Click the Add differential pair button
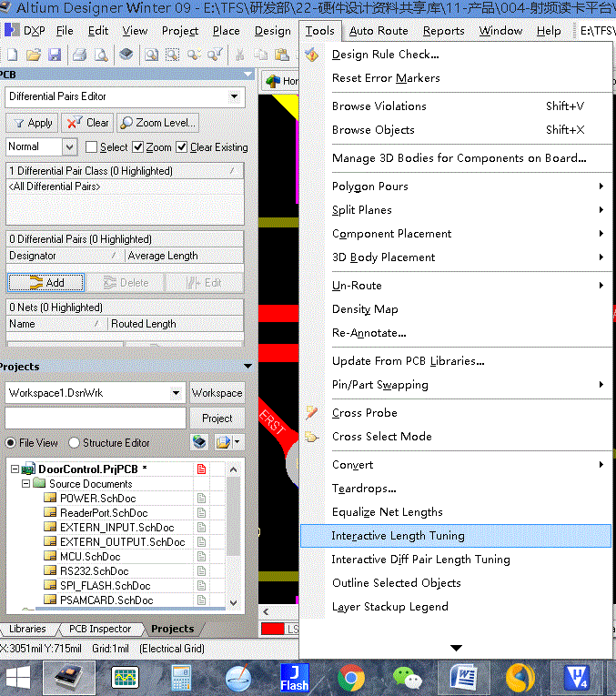This screenshot has height=696, width=616. [x=45, y=283]
